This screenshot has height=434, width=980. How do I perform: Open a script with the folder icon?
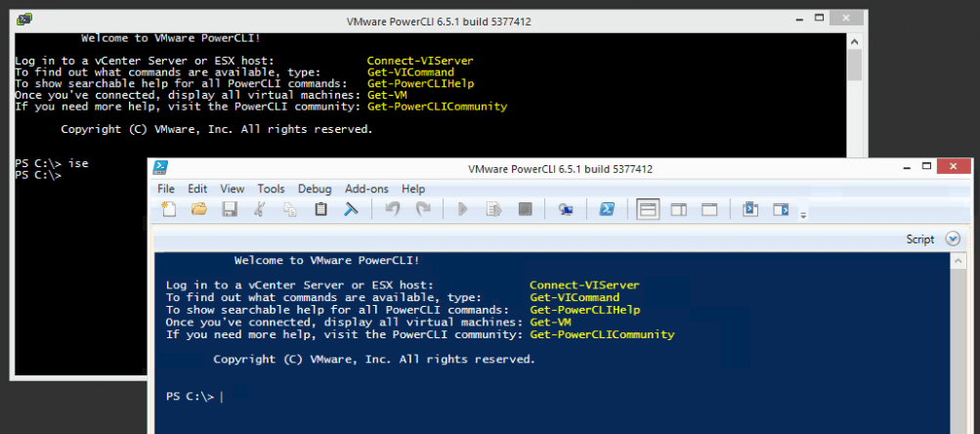click(x=198, y=209)
